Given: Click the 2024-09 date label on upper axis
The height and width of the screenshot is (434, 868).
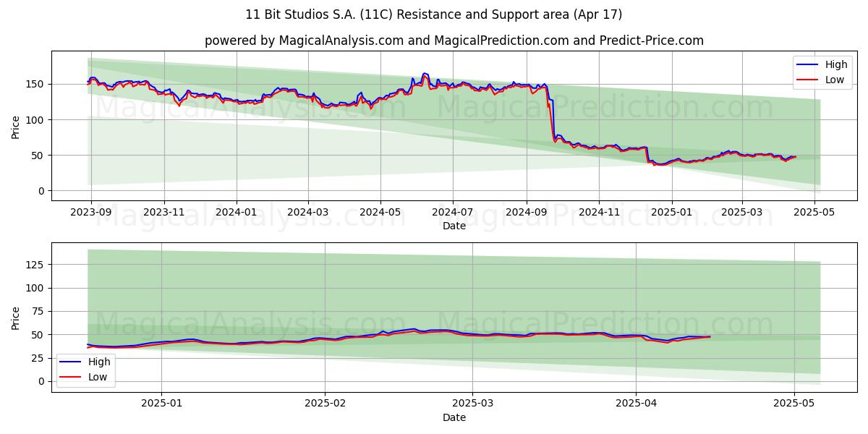Looking at the screenshot, I should click(526, 214).
